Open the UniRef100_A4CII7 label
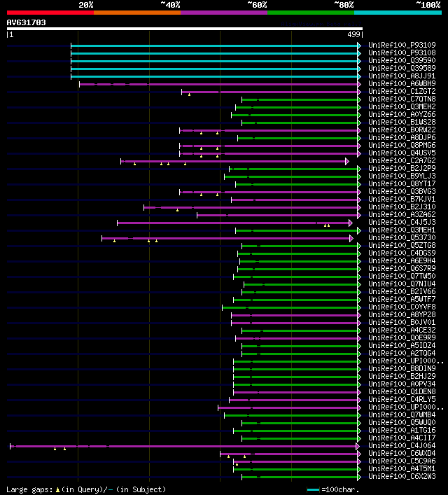 click(402, 438)
